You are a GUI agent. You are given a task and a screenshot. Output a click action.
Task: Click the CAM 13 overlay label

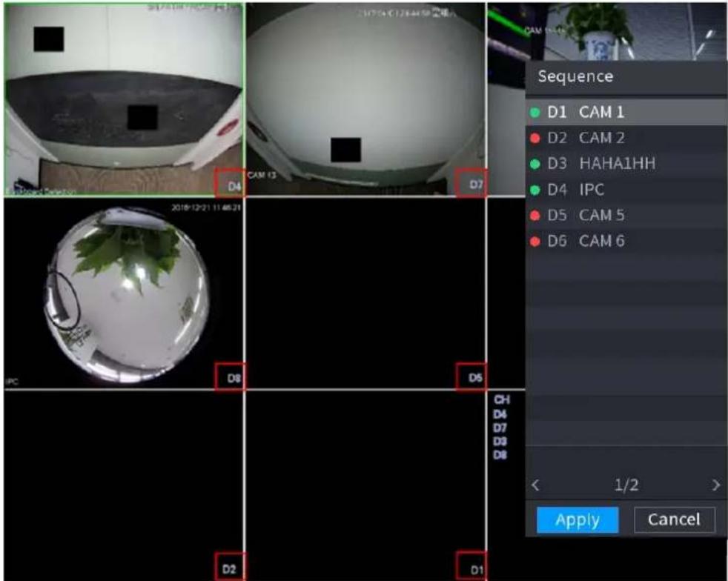click(x=262, y=175)
